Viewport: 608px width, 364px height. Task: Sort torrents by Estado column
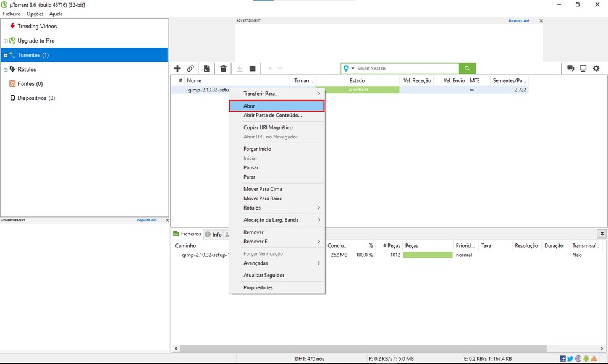pyautogui.click(x=357, y=80)
